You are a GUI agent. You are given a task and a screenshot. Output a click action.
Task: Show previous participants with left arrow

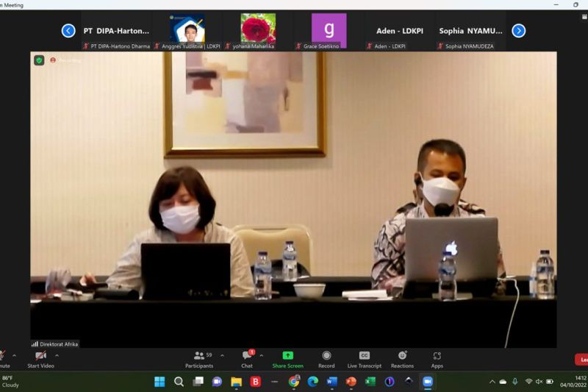click(68, 31)
